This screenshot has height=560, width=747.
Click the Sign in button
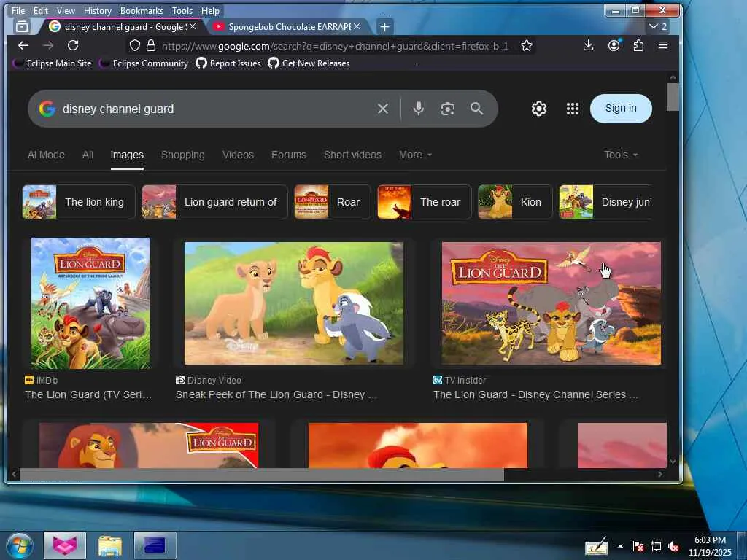coord(621,109)
